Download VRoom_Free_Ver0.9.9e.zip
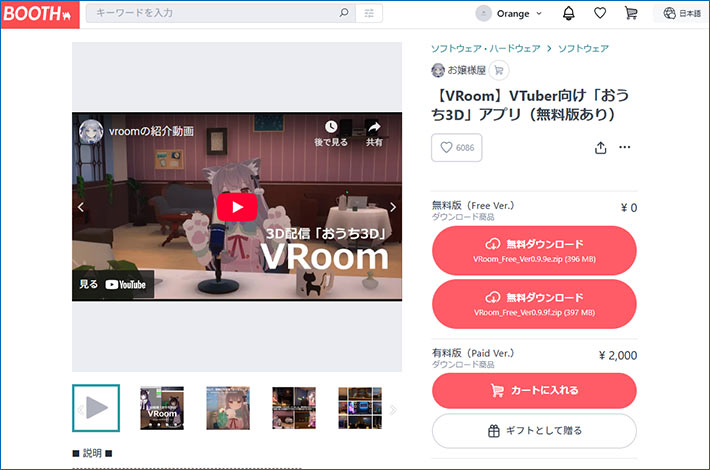Screen dimensions: 710x470 pyautogui.click(x=534, y=250)
